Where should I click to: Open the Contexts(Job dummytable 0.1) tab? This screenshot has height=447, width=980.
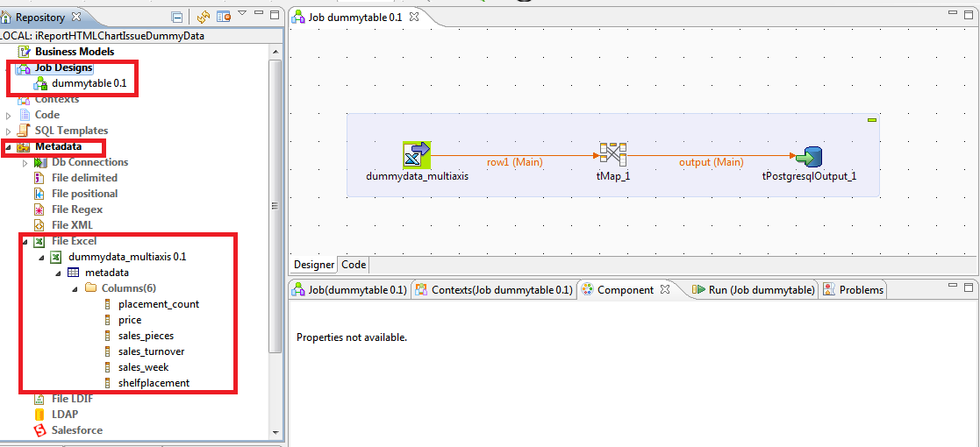[494, 290]
